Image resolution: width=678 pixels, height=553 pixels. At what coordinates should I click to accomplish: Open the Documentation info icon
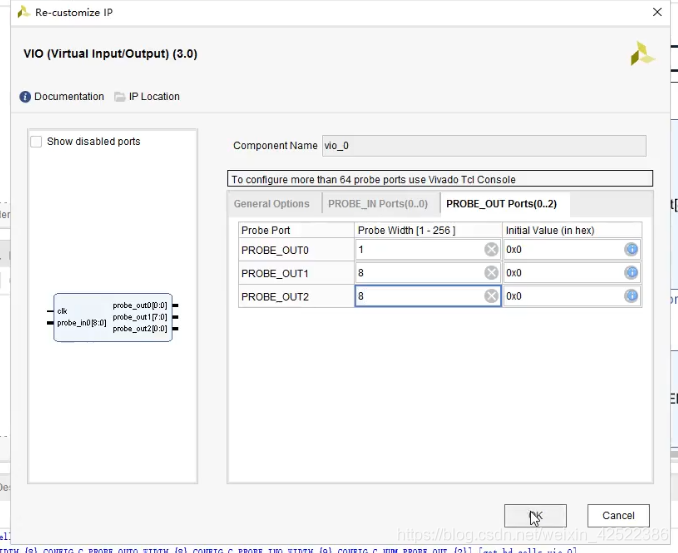[25, 96]
